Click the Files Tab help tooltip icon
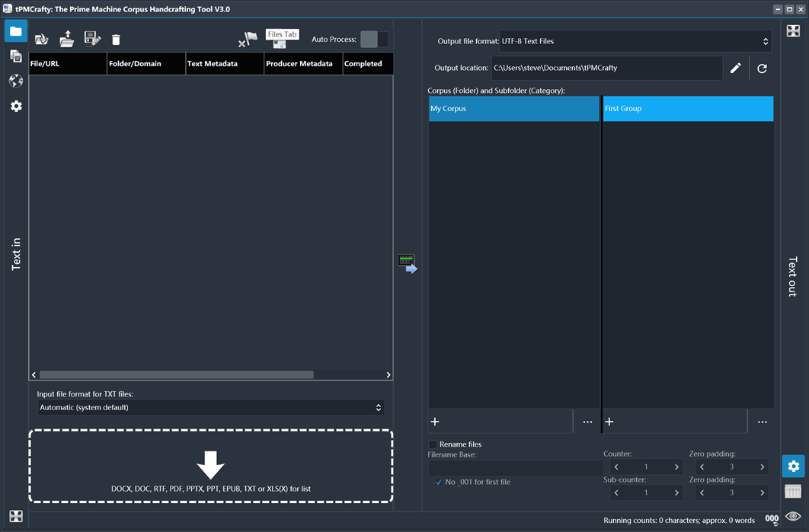Screen dimensions: 809x532 pos(282,39)
